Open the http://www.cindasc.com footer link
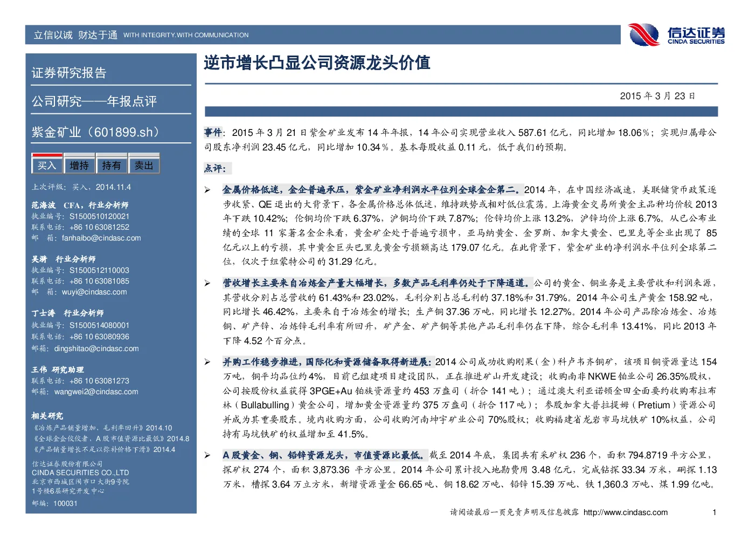Image resolution: width=756 pixels, height=535 pixels. tap(626, 512)
